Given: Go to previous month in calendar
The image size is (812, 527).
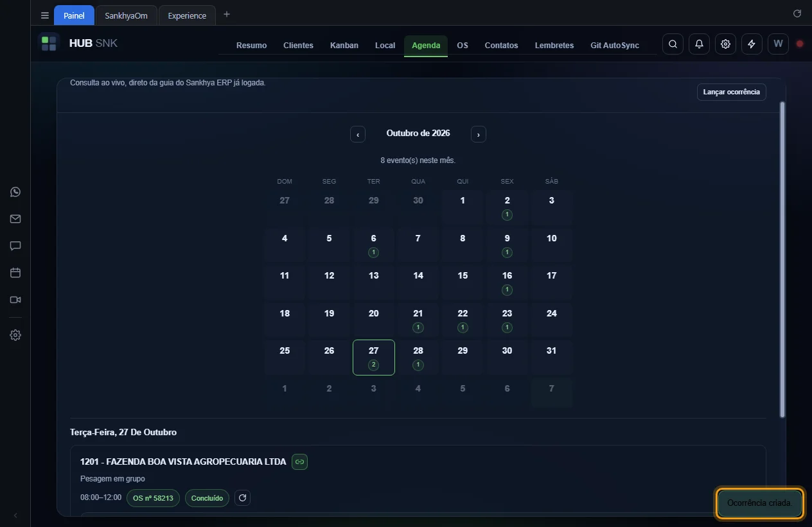Looking at the screenshot, I should (x=358, y=134).
